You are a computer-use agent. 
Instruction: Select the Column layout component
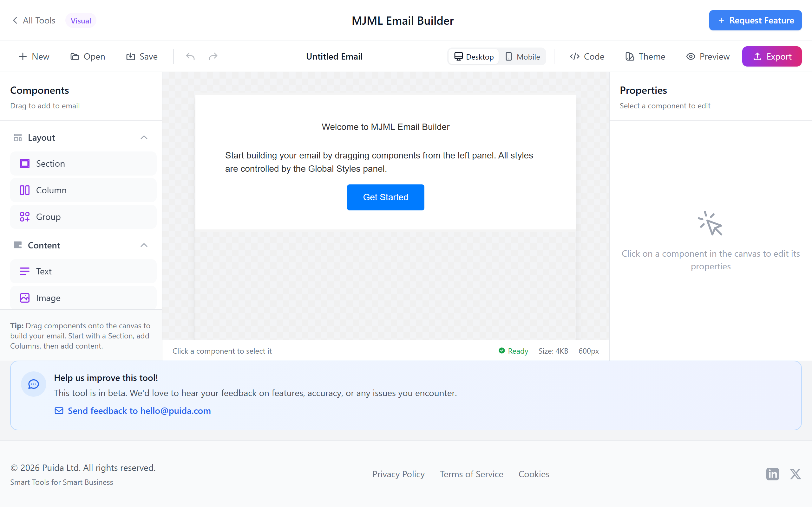tap(83, 190)
